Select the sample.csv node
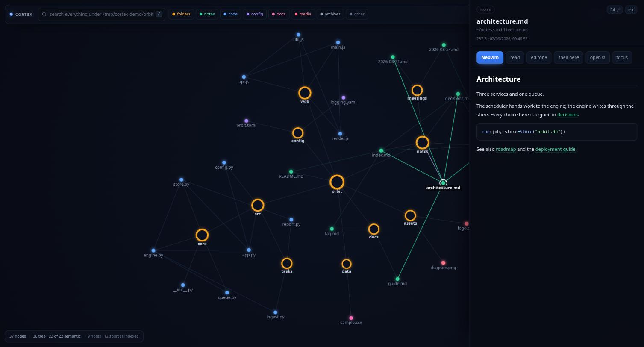This screenshot has width=644, height=347. (351, 318)
